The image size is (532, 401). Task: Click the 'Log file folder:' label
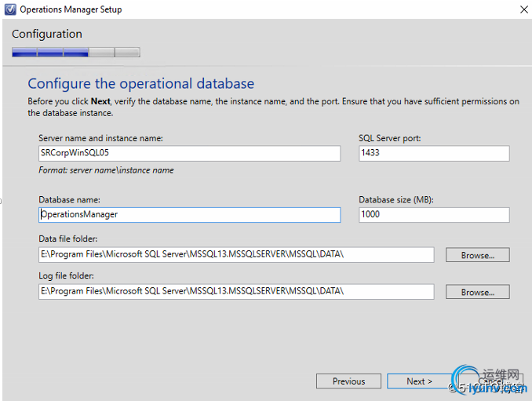(x=66, y=275)
